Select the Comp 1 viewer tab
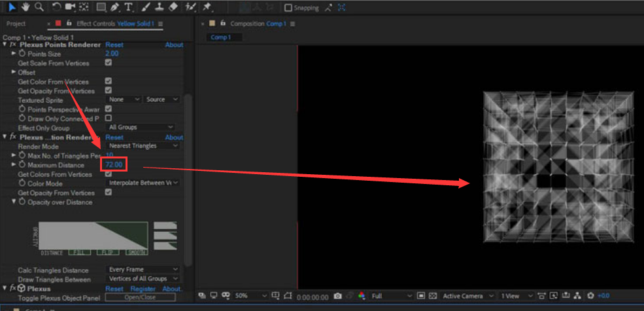The width and height of the screenshot is (644, 311). pyautogui.click(x=220, y=37)
